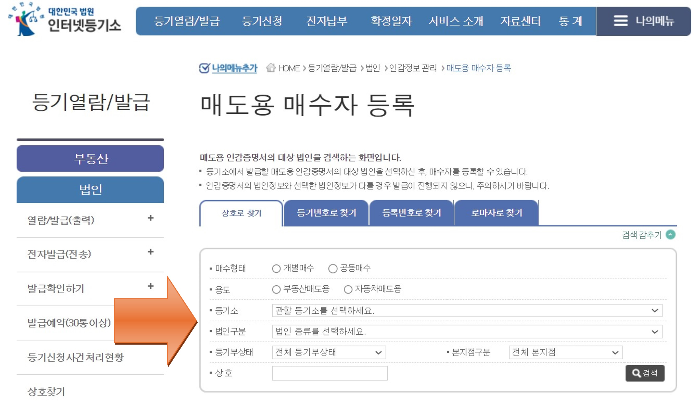
Task: Click the 검색 감추기 collapse circle icon
Action: click(671, 234)
